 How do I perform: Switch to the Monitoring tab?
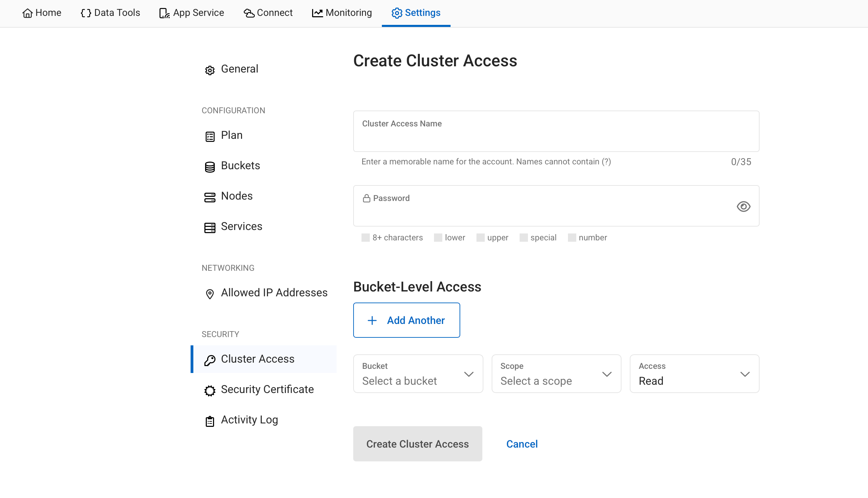pos(342,13)
